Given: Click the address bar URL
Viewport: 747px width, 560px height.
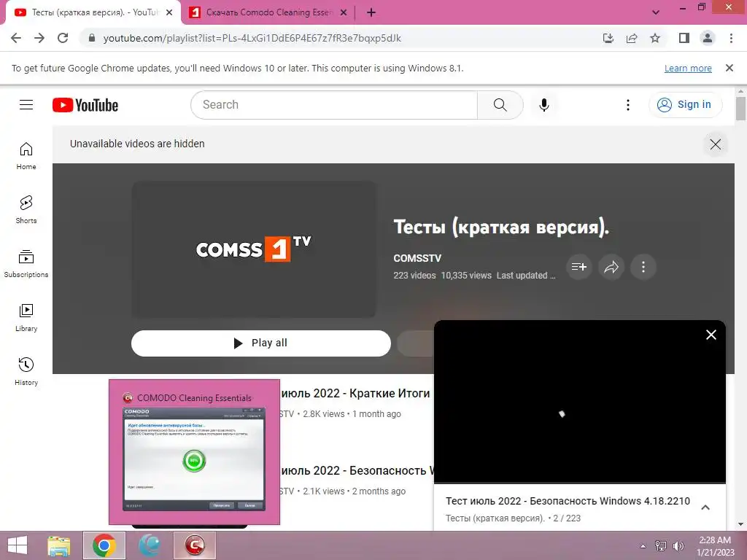Looking at the screenshot, I should click(252, 38).
